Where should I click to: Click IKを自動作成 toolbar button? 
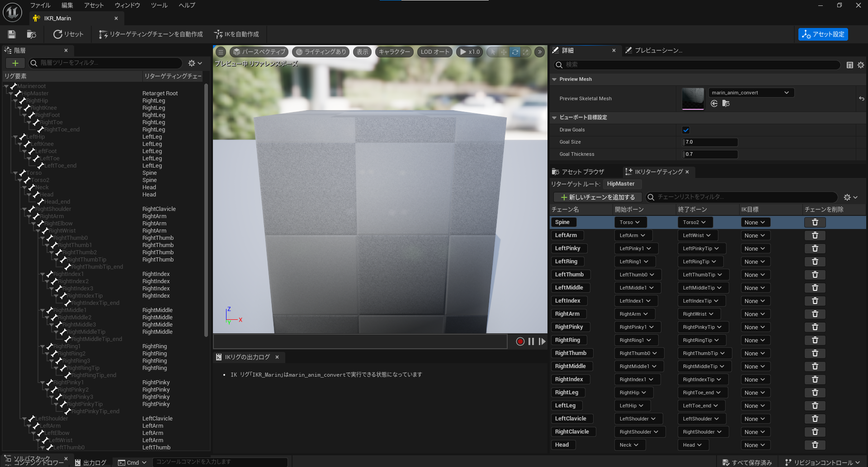tap(236, 34)
